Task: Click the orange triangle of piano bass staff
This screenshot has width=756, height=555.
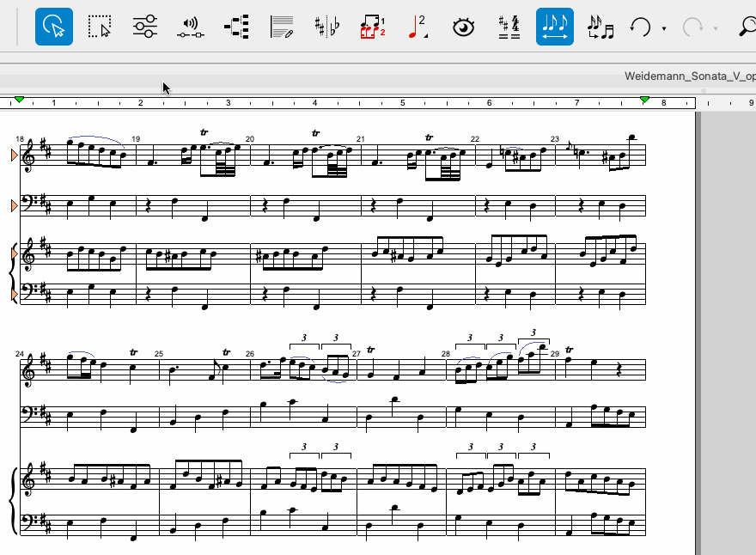Action: (14, 294)
